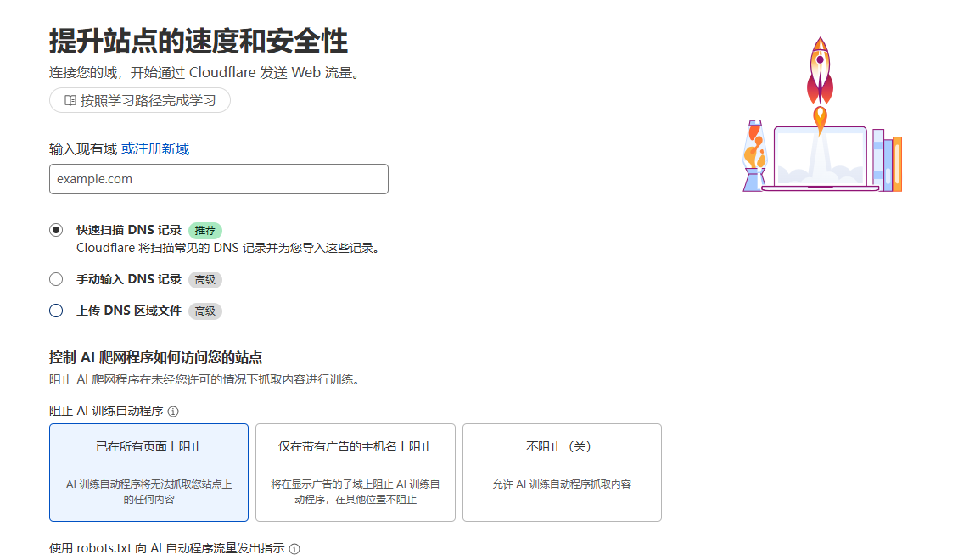Click the books illustration beside the laptop
958x560 pixels.
[888, 161]
